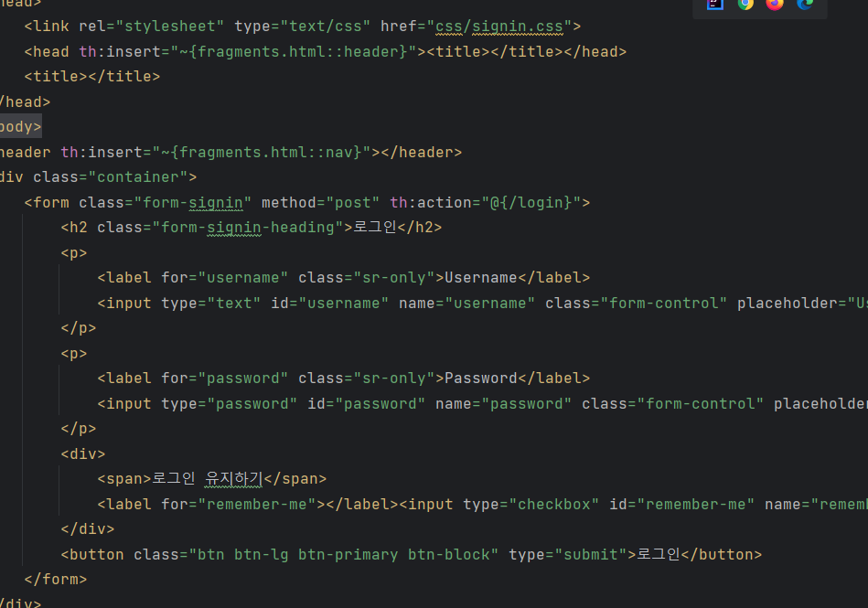Click the standalone <title></title> line
The height and width of the screenshot is (608, 868).
coord(91,77)
